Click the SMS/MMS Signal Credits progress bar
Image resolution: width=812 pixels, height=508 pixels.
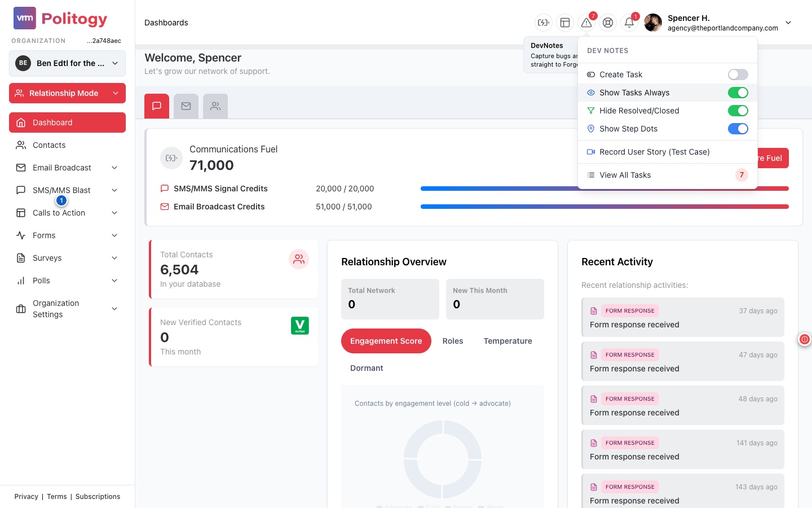(x=604, y=189)
